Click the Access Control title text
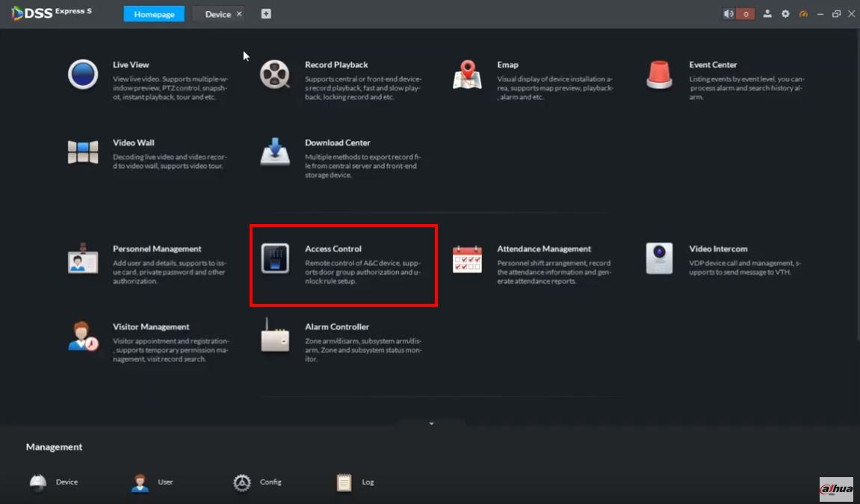Image resolution: width=860 pixels, height=504 pixels. [x=333, y=249]
